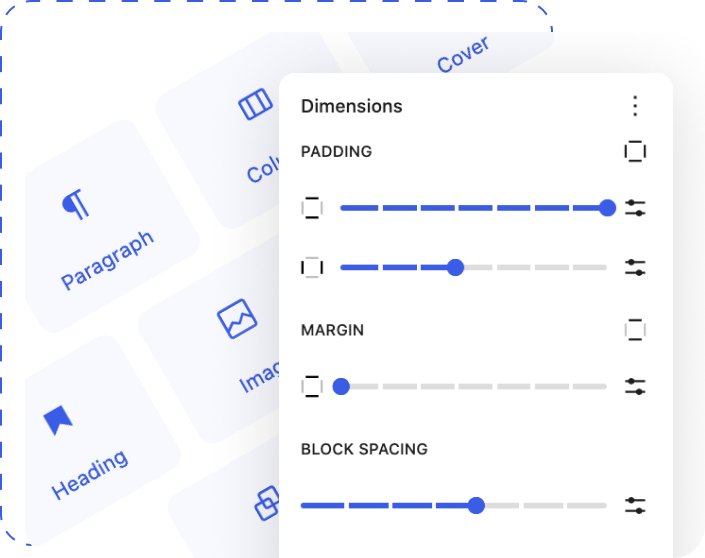Screen dimensions: 705x558
Task: Select the Paragraph block icon
Action: click(77, 205)
